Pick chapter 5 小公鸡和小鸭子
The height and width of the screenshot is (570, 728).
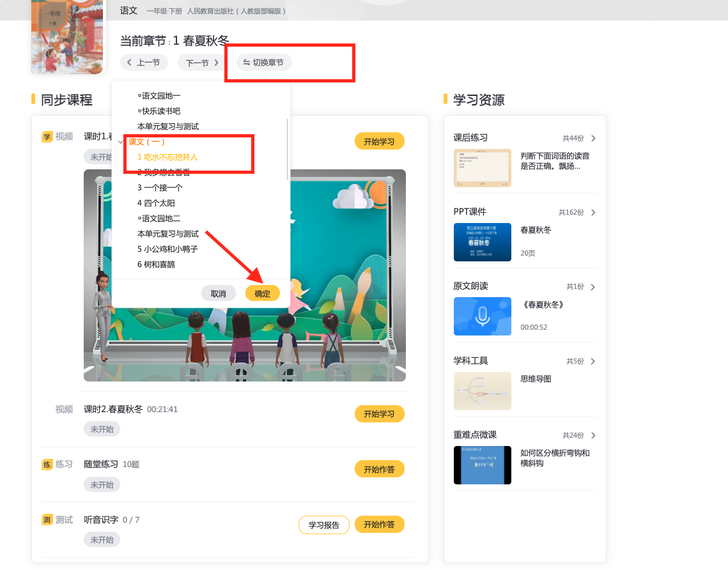tap(167, 249)
